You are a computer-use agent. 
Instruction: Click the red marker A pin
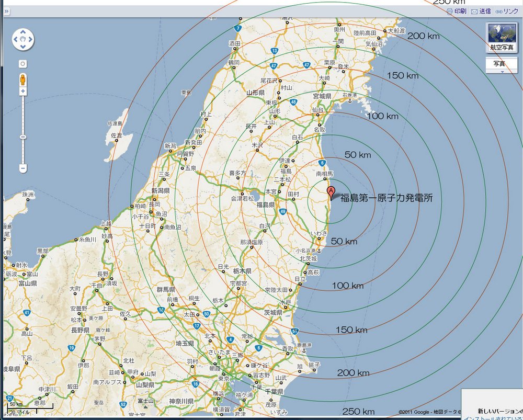tap(331, 194)
